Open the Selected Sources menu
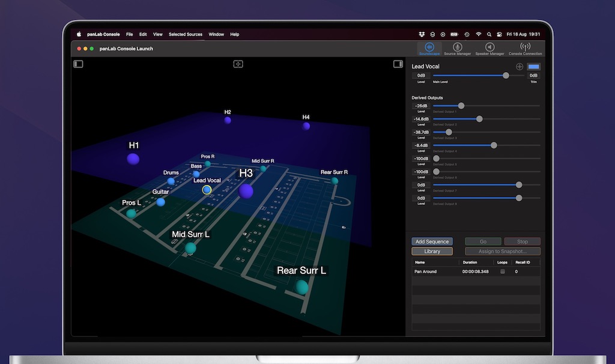The height and width of the screenshot is (364, 615). point(185,34)
